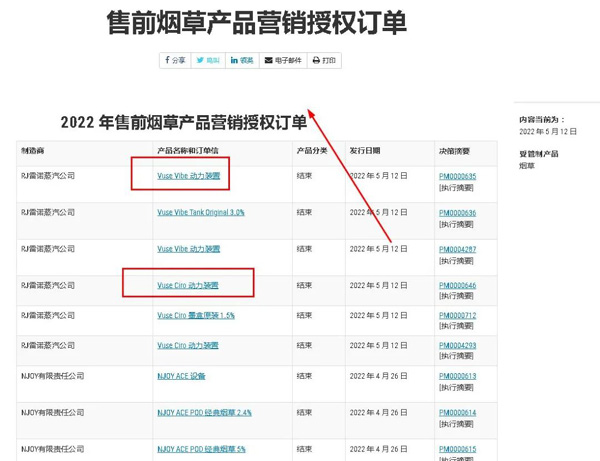Open Vuse Ciro 动力装置 link in PM0004293 row
The image size is (600, 461).
click(188, 345)
